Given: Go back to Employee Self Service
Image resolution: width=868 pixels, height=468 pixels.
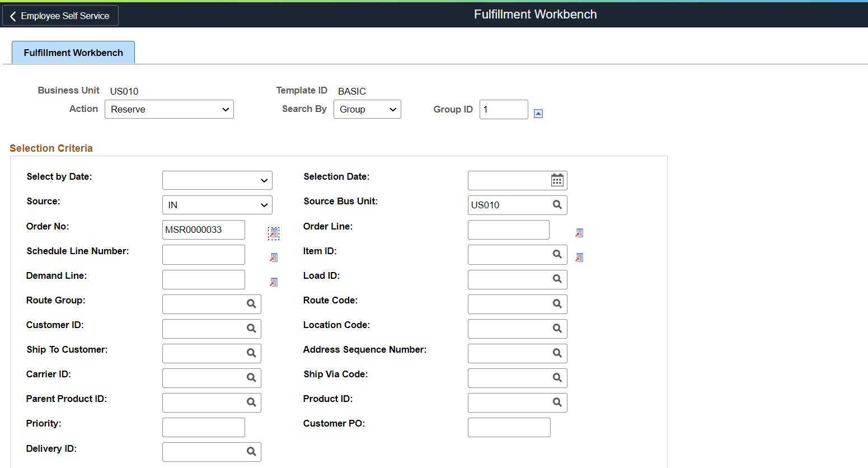Looking at the screenshot, I should (60, 16).
